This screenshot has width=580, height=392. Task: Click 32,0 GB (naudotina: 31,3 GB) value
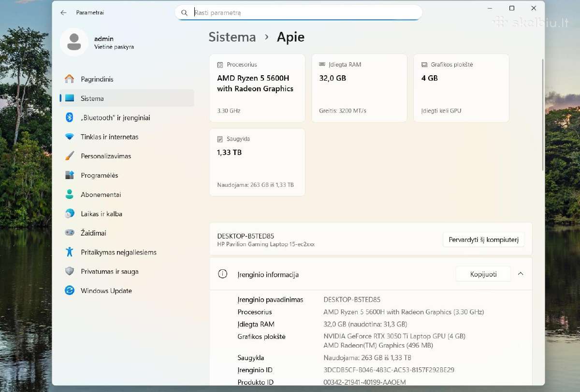[x=365, y=324]
